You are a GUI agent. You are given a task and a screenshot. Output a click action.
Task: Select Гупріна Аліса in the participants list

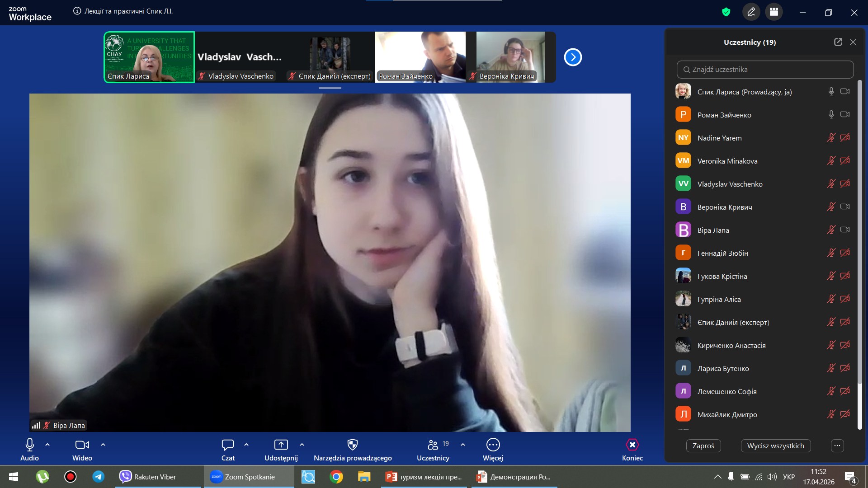(x=719, y=299)
